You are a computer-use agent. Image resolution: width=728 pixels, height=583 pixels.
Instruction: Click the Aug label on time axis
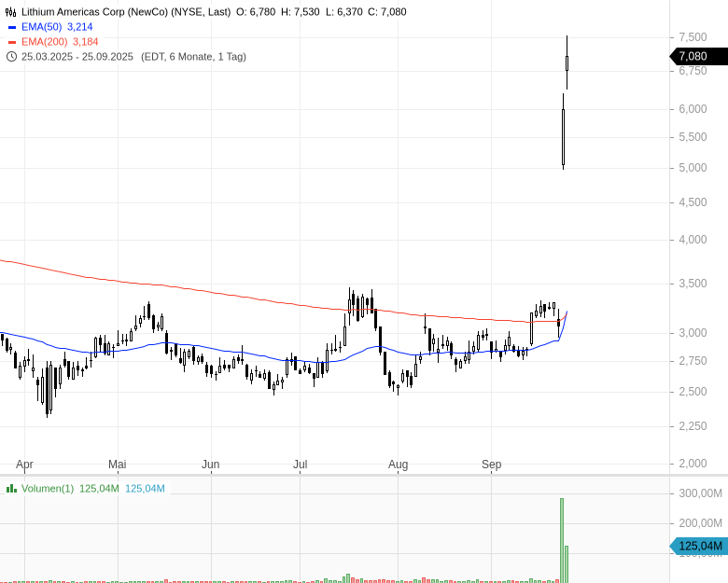(398, 465)
